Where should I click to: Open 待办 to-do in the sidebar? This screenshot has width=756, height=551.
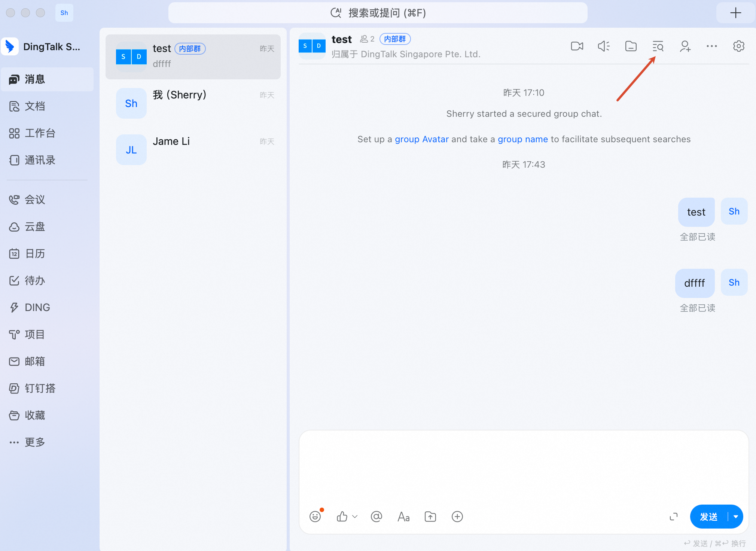tap(47, 281)
